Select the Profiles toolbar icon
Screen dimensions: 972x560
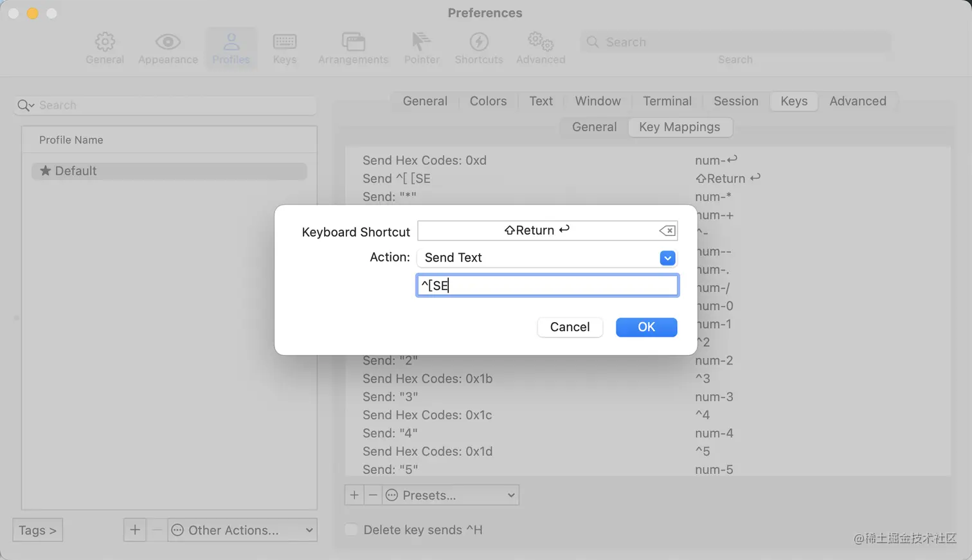pyautogui.click(x=231, y=48)
